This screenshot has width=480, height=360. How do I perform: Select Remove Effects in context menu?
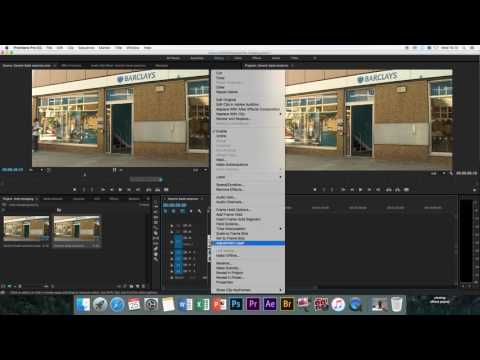(x=248, y=189)
